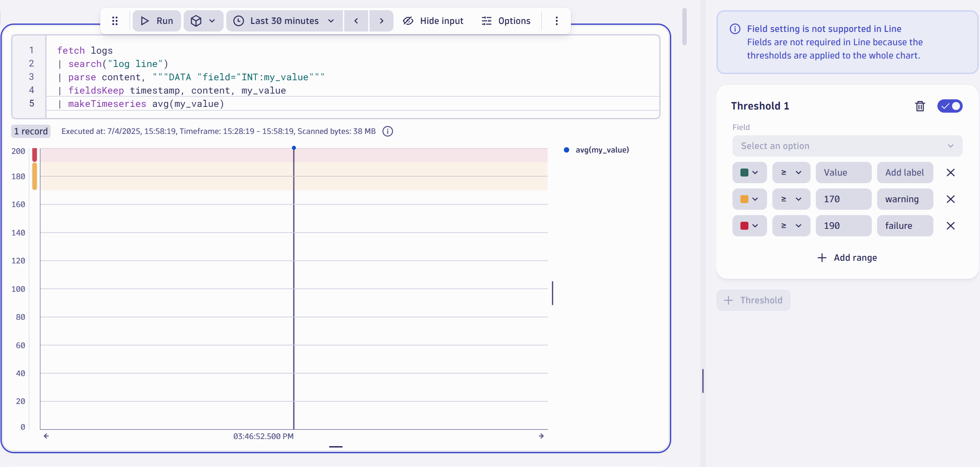Delete Threshold 1 with trash icon

tap(920, 106)
